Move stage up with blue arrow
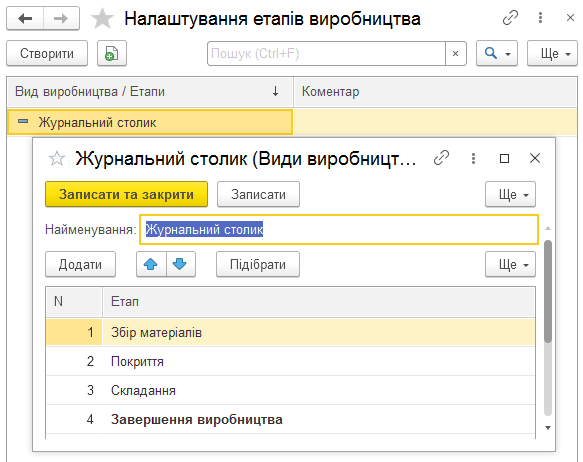This screenshot has height=462, width=583. pyautogui.click(x=151, y=264)
